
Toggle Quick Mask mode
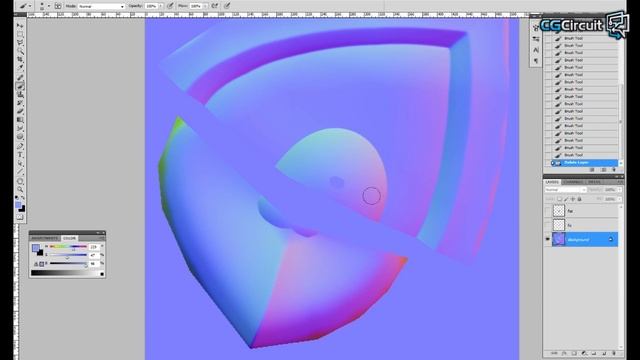click(20, 217)
